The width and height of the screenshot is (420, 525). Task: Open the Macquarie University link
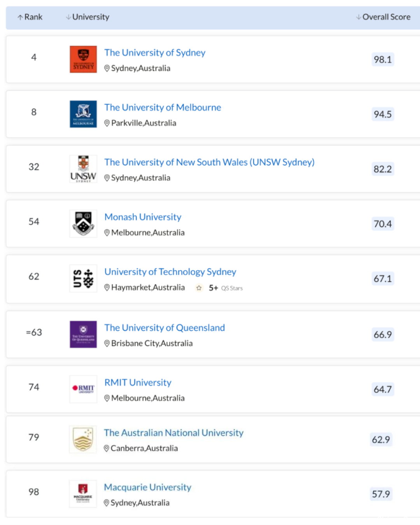(147, 487)
